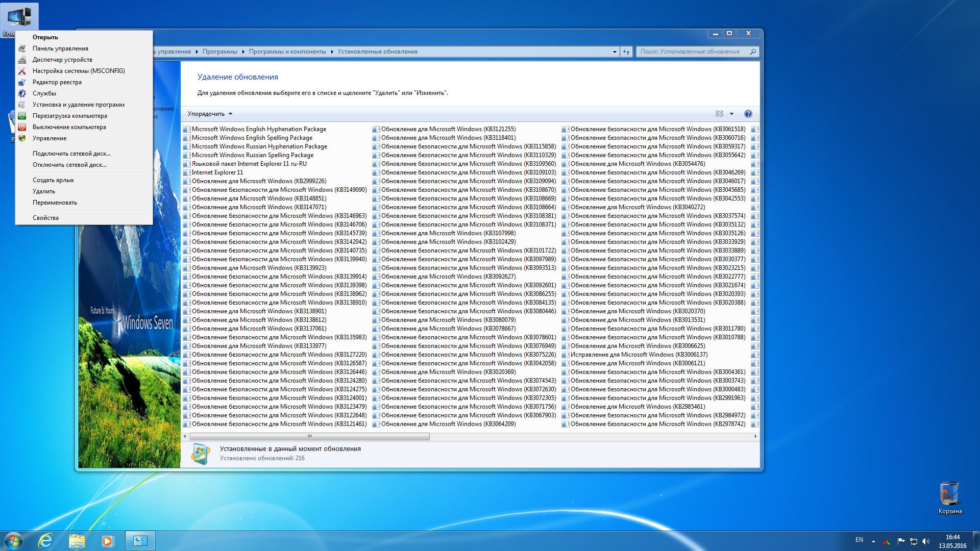
Task: Click the EN language indicator
Action: pyautogui.click(x=859, y=540)
